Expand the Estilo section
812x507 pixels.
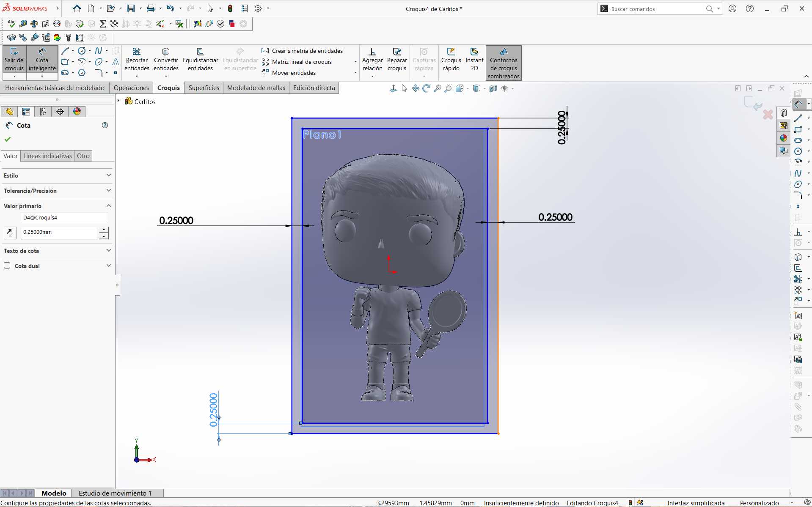click(x=108, y=175)
